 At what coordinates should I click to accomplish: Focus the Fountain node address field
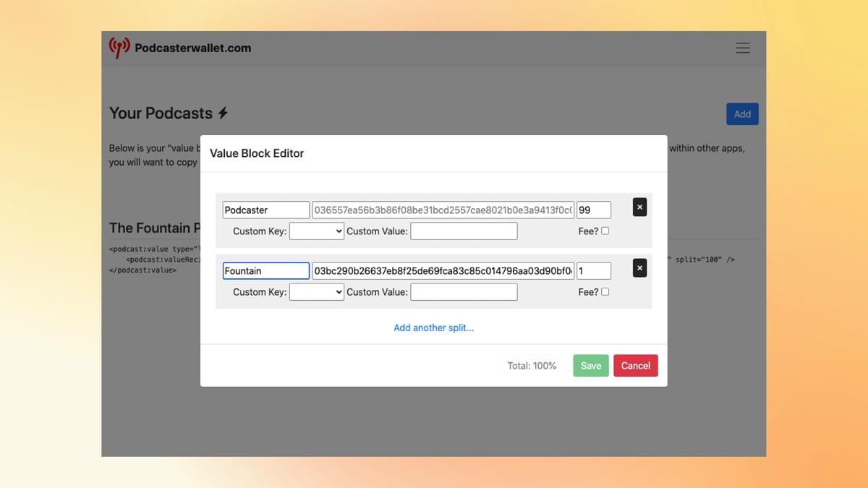[x=443, y=270]
